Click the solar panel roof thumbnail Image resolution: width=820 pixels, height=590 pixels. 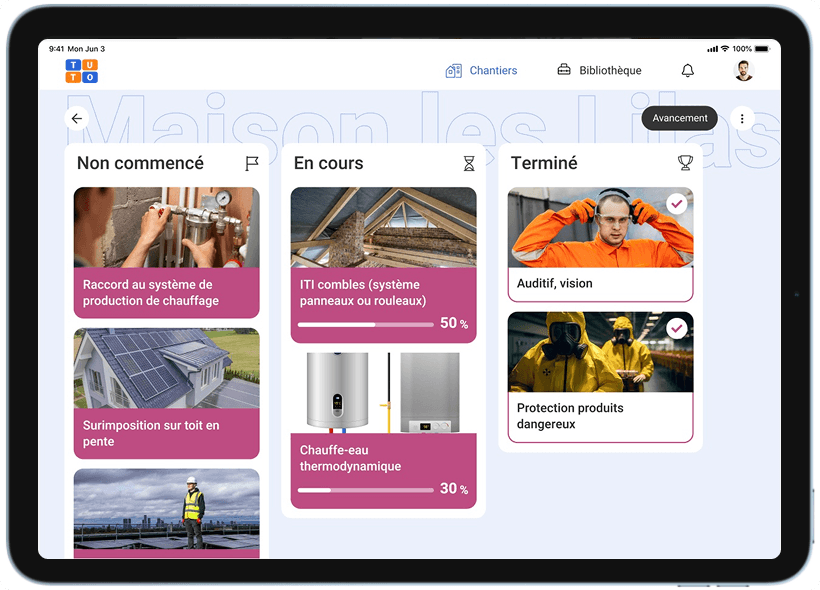click(166, 368)
